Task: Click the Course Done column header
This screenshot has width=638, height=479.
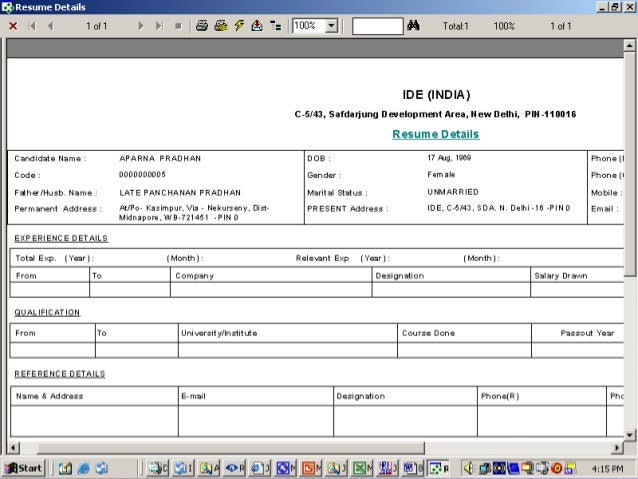Action: pyautogui.click(x=428, y=333)
